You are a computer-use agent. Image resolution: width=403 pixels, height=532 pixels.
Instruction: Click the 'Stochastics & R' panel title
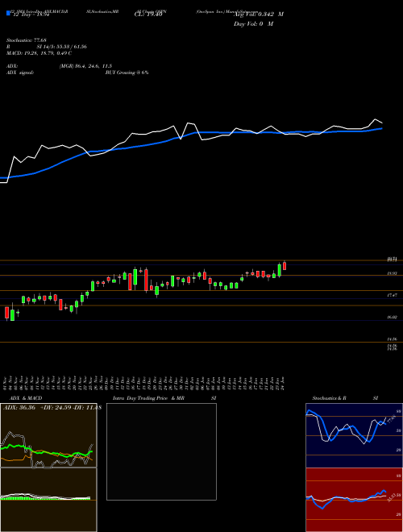[x=330, y=398]
